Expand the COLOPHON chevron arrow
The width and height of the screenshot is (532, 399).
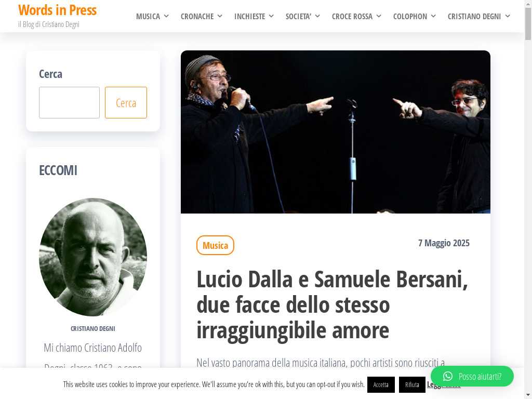tap(433, 16)
